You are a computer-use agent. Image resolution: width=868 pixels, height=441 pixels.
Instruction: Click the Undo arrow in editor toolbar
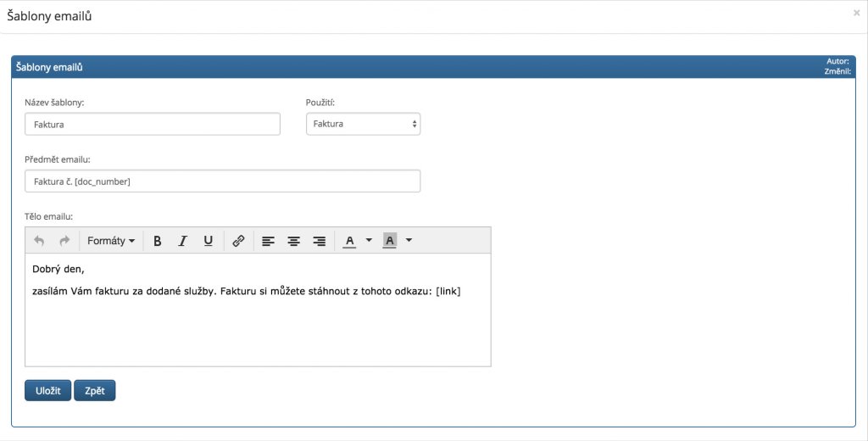39,241
